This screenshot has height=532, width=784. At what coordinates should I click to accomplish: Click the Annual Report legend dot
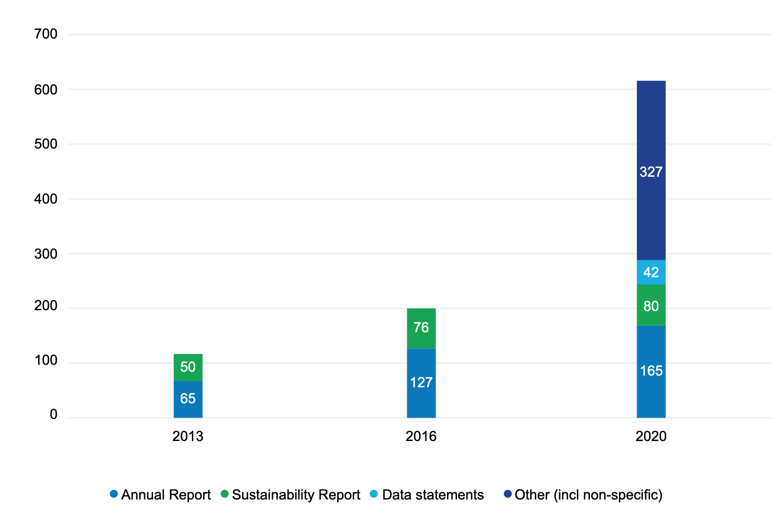[114, 494]
